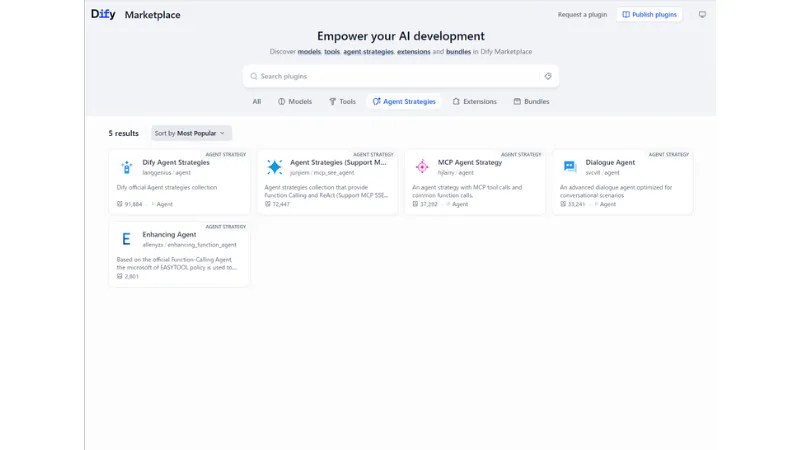800x450 pixels.
Task: Click the Publish plugins button
Action: 649,15
